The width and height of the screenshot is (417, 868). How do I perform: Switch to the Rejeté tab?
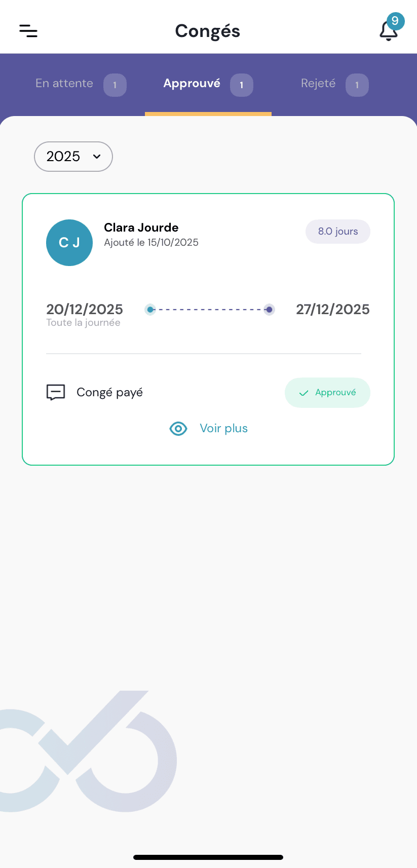[318, 84]
